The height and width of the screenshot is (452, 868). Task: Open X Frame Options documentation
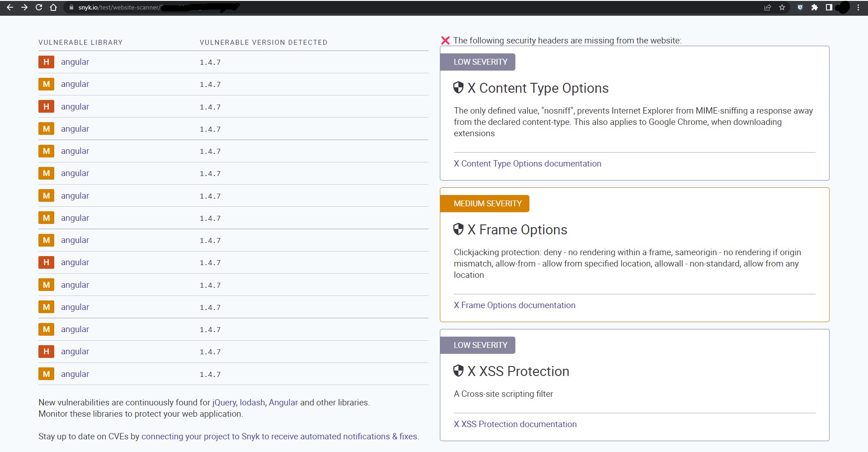pos(514,305)
